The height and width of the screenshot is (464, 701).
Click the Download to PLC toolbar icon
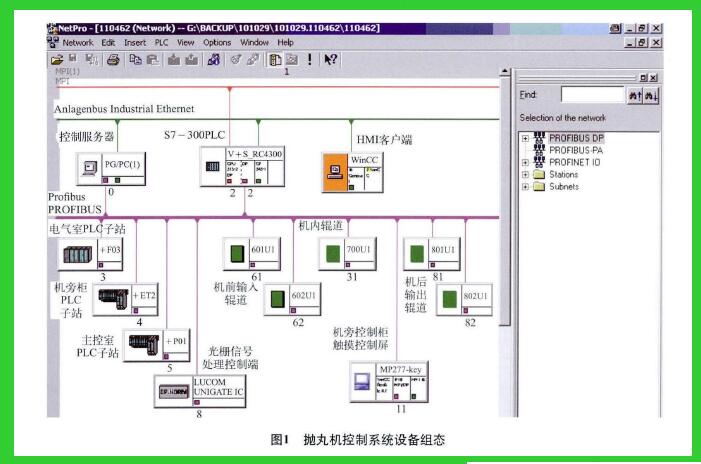tap(173, 59)
